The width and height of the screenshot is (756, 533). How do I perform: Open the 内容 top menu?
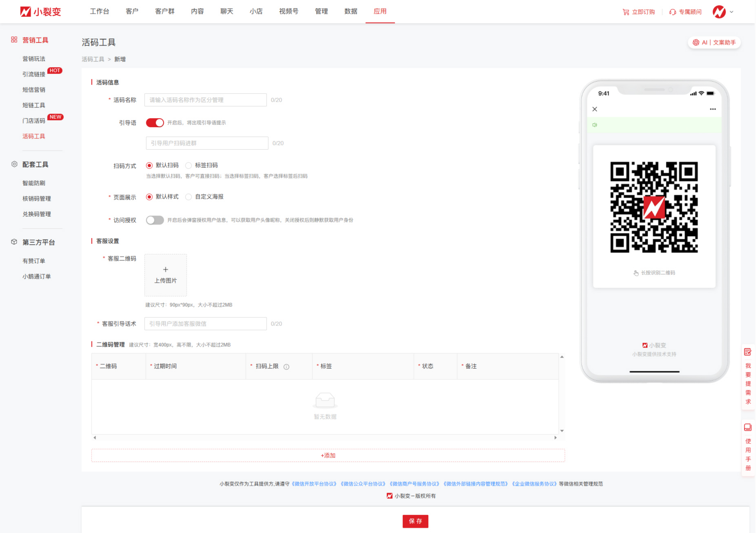(197, 11)
